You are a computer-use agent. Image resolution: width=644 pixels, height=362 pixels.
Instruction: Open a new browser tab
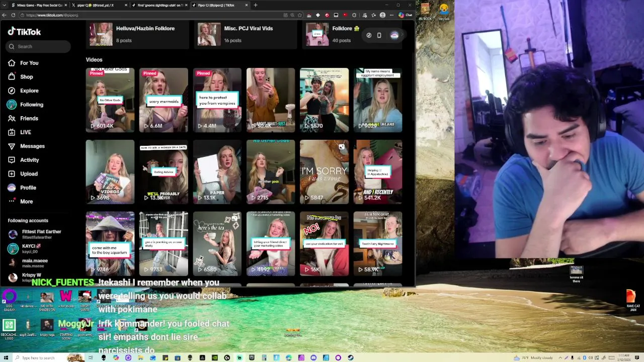coord(256,5)
